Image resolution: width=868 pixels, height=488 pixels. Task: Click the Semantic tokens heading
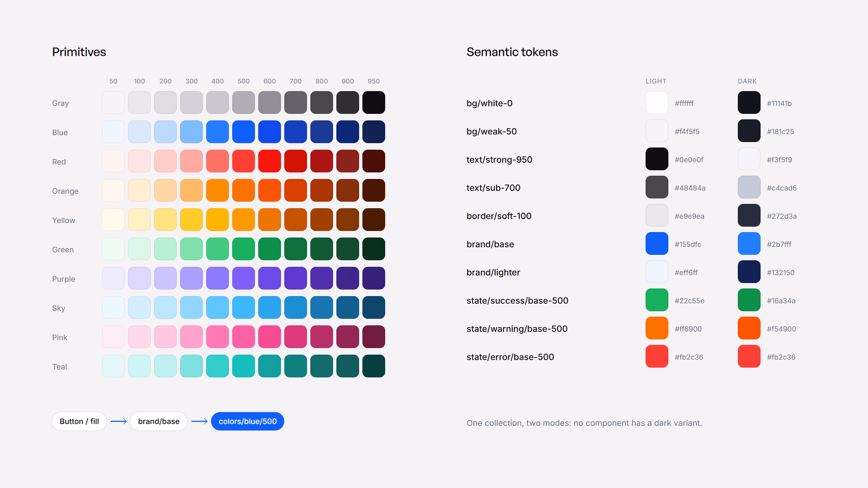512,52
